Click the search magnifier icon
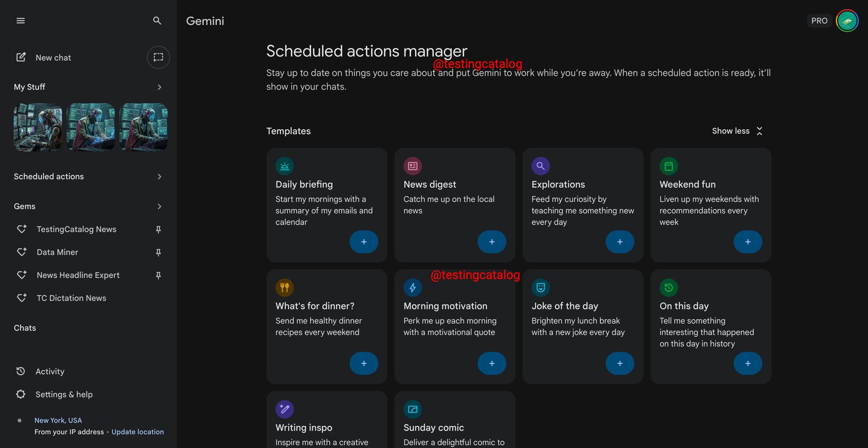The width and height of the screenshot is (868, 448). tap(157, 21)
